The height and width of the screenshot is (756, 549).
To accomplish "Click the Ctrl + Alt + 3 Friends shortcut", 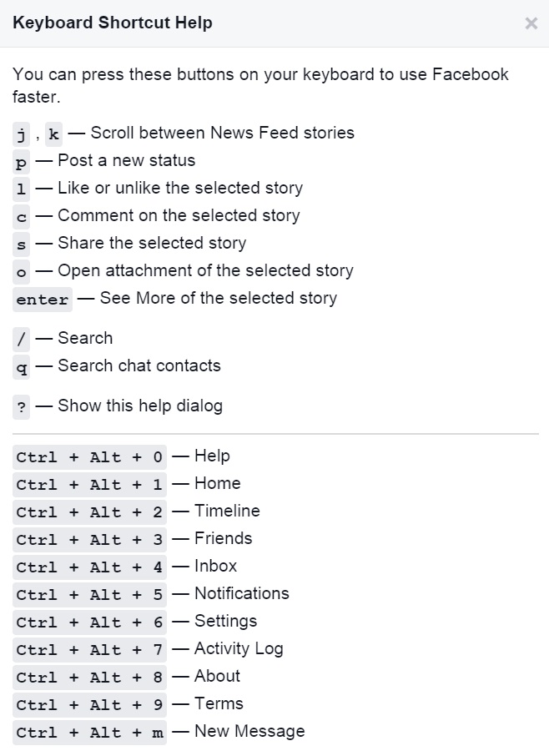I will point(90,539).
